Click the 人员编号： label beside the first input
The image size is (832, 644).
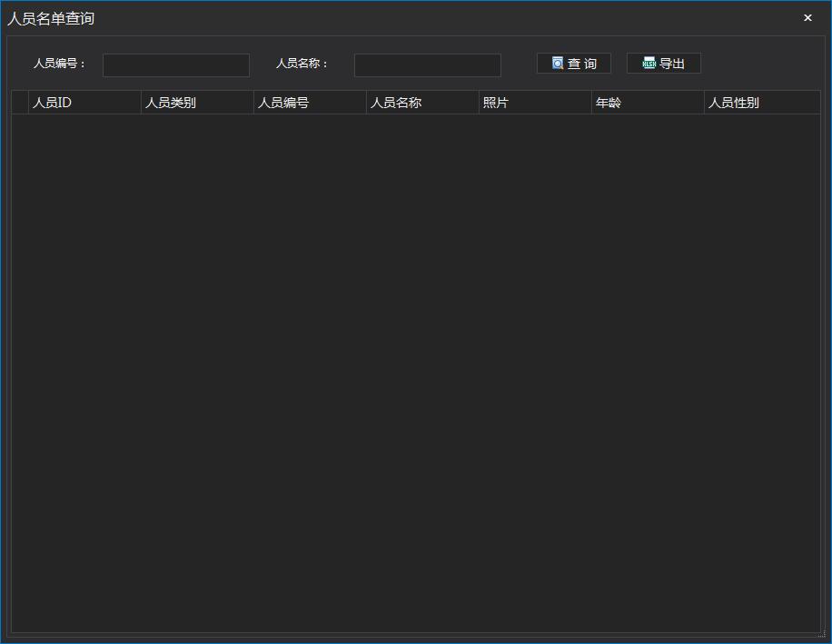(60, 64)
